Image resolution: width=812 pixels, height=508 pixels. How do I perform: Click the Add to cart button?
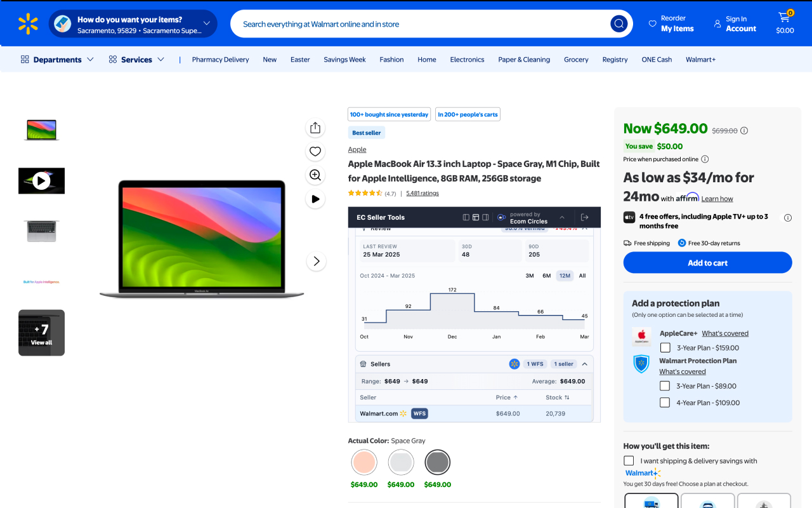click(707, 262)
